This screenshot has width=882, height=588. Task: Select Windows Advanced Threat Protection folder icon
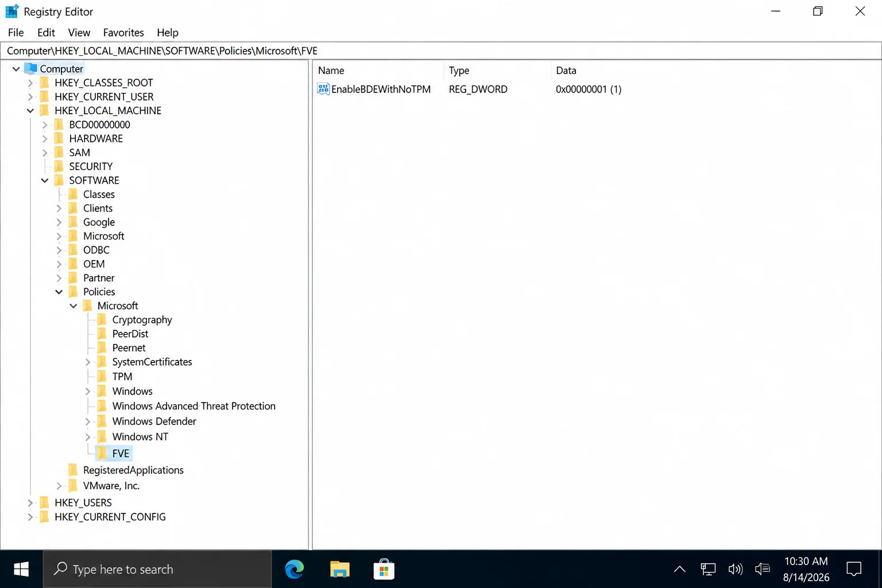(102, 406)
